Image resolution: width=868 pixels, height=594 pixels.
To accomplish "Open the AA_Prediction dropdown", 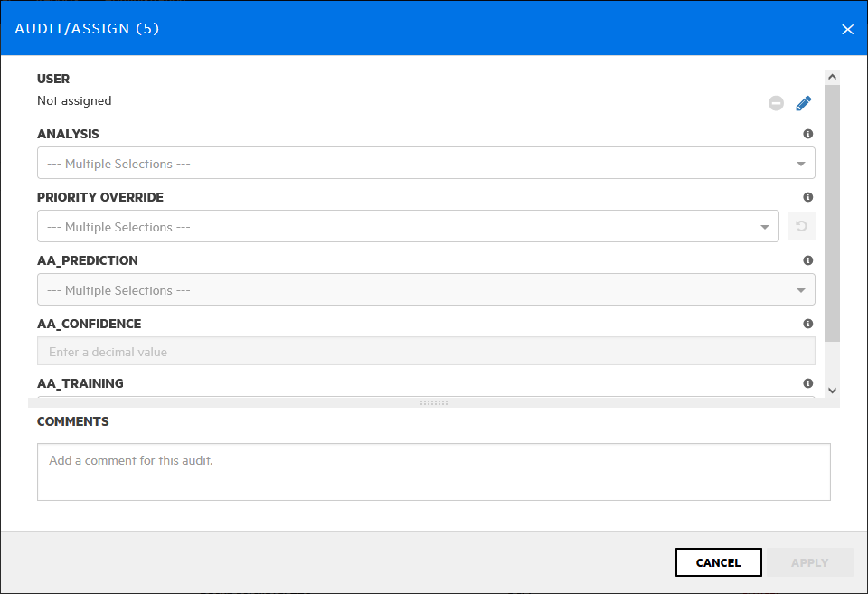I will (425, 290).
